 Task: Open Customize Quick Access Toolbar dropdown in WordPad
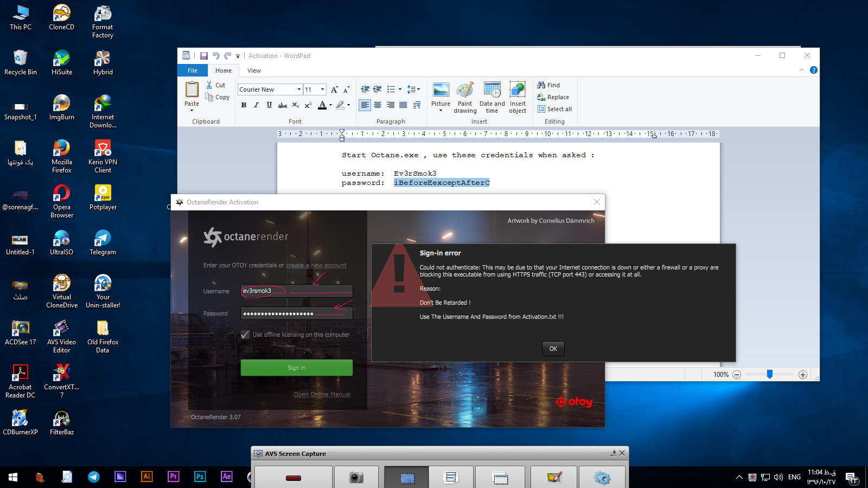point(238,56)
